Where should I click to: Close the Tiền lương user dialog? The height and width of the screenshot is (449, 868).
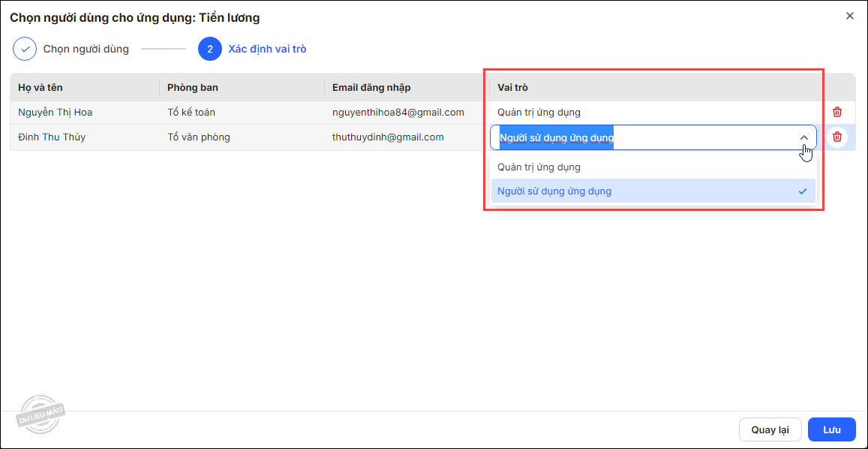tap(850, 16)
